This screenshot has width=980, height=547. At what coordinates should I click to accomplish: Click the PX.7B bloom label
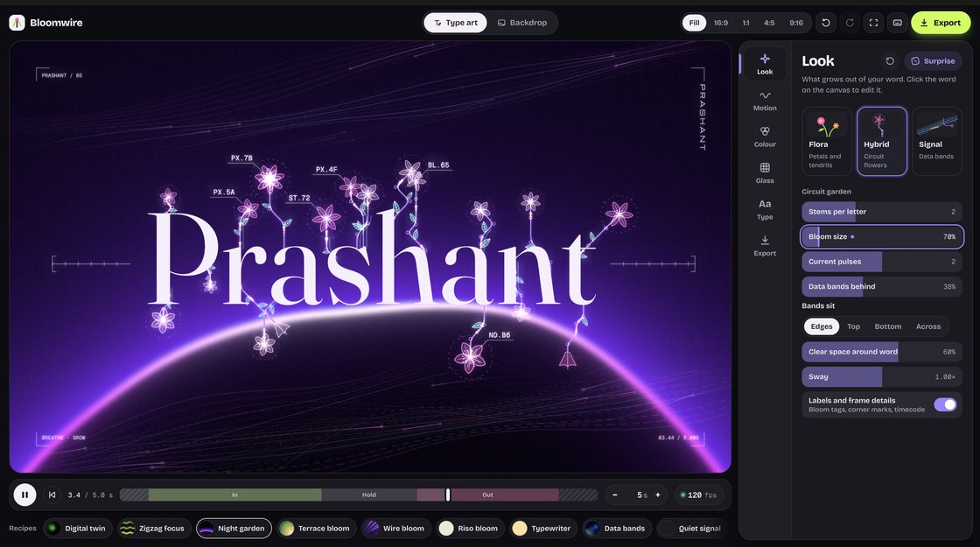point(241,158)
